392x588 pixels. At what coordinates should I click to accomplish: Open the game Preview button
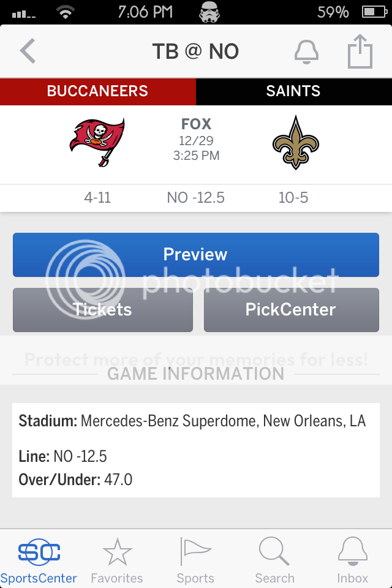coord(196,255)
